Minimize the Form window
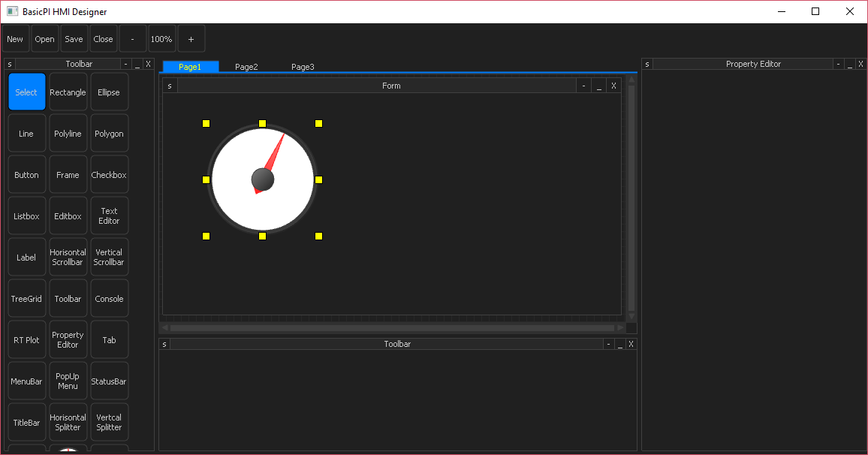 [599, 86]
